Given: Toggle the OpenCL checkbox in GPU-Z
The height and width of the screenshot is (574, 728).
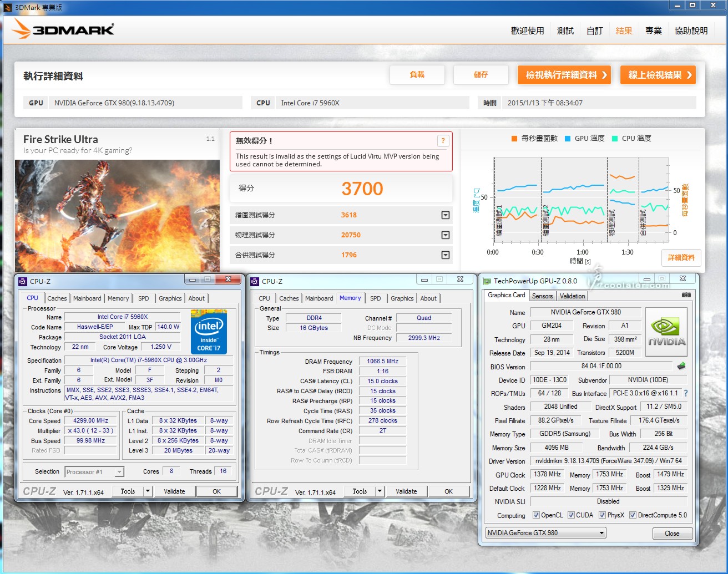Looking at the screenshot, I should (x=536, y=515).
